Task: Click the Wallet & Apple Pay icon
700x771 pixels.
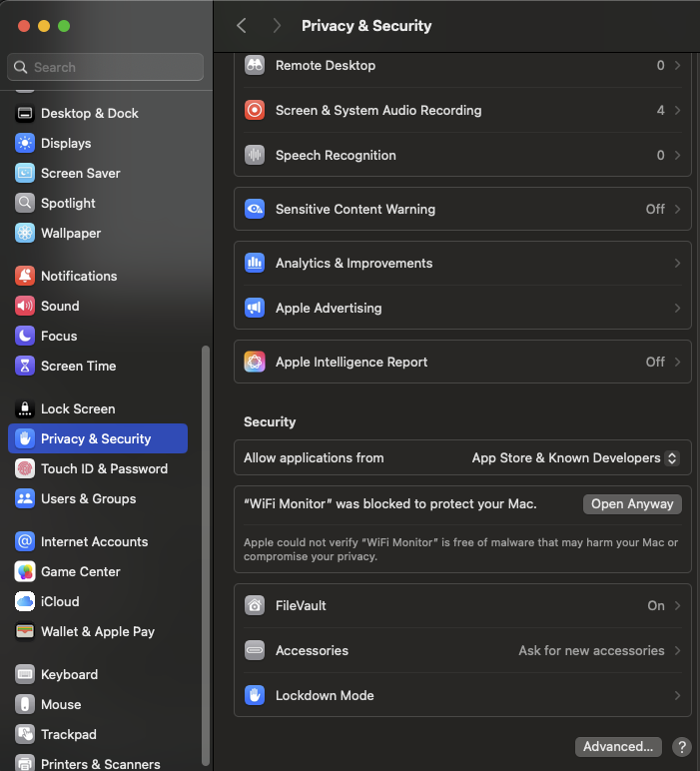Action: (x=25, y=632)
